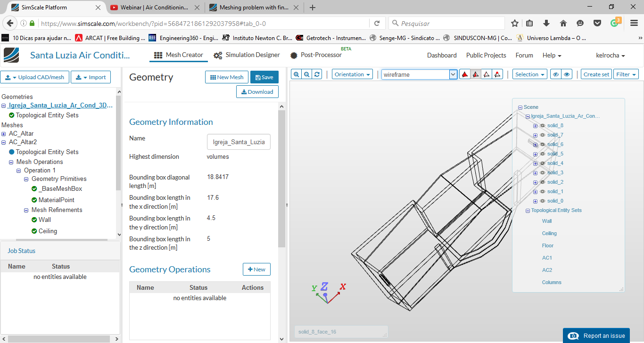Click the last pyramid render mode icon
The width and height of the screenshot is (644, 343).
click(497, 74)
